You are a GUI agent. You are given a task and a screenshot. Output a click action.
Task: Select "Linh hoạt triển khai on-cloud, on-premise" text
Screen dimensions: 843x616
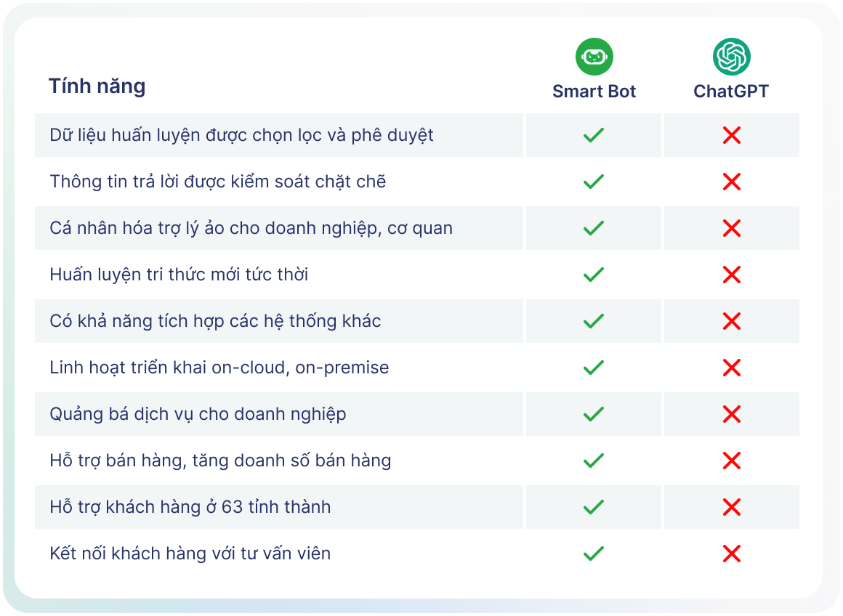coord(219,368)
